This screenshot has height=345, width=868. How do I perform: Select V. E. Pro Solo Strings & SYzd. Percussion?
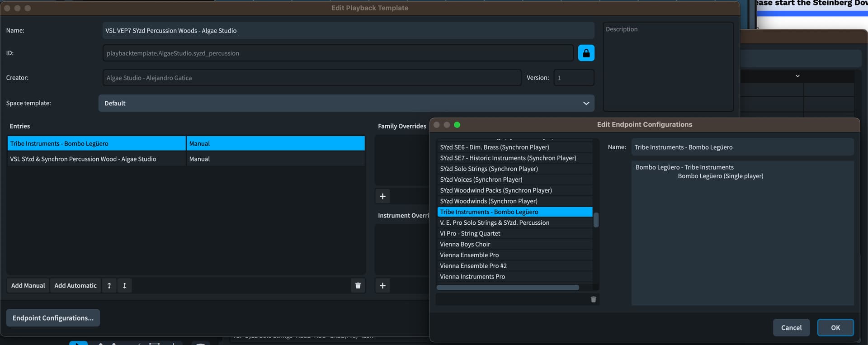[x=515, y=222]
